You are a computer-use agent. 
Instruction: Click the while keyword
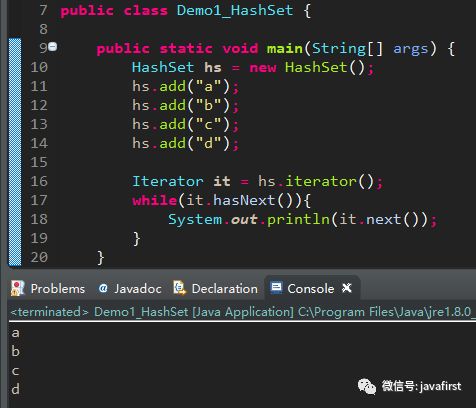[x=154, y=201]
